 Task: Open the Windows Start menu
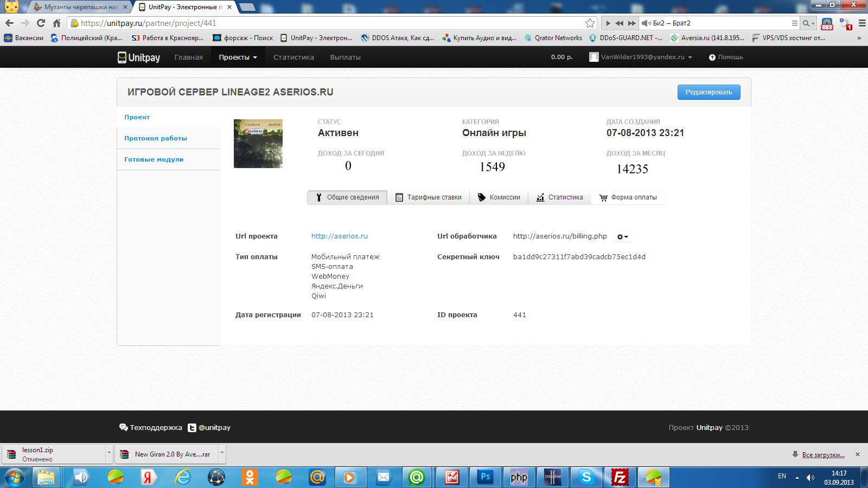[15, 478]
